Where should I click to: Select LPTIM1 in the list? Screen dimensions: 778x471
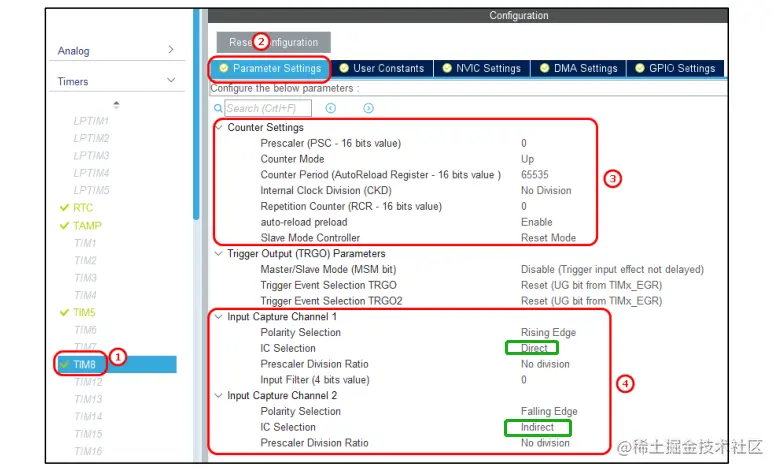pyautogui.click(x=91, y=121)
